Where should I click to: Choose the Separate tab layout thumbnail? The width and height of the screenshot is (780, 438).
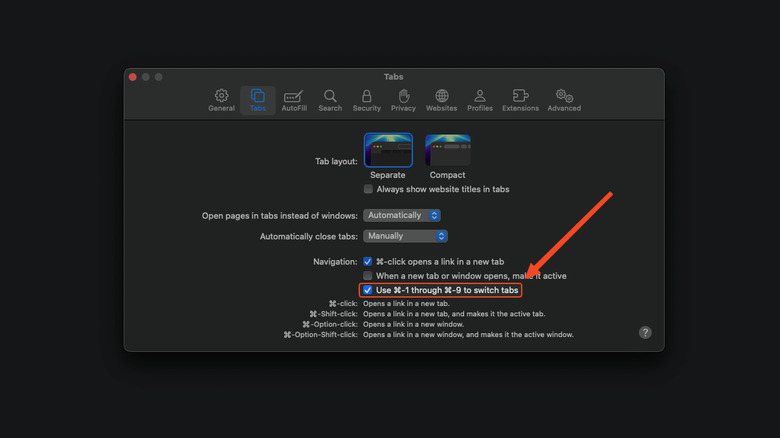click(x=388, y=150)
